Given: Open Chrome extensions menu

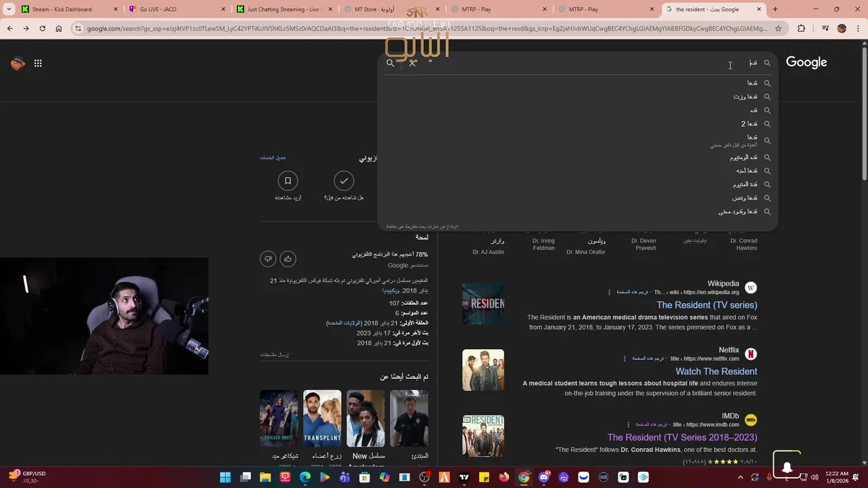Looking at the screenshot, I should pyautogui.click(x=802, y=28).
